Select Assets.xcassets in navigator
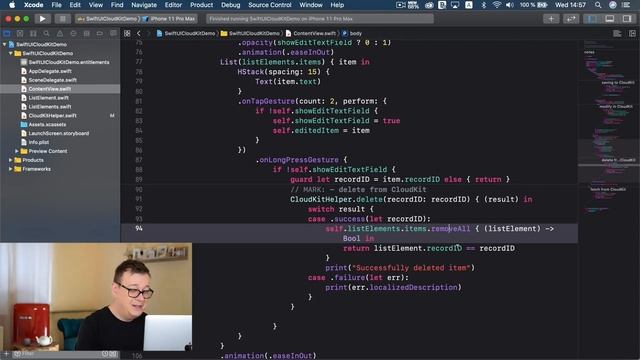This screenshot has height=360, width=640. [x=47, y=124]
